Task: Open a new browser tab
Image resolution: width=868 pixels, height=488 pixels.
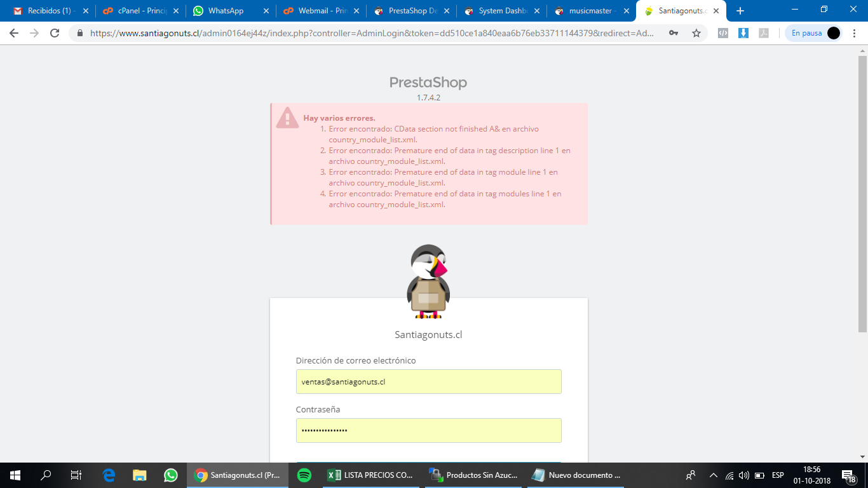Action: (x=740, y=11)
